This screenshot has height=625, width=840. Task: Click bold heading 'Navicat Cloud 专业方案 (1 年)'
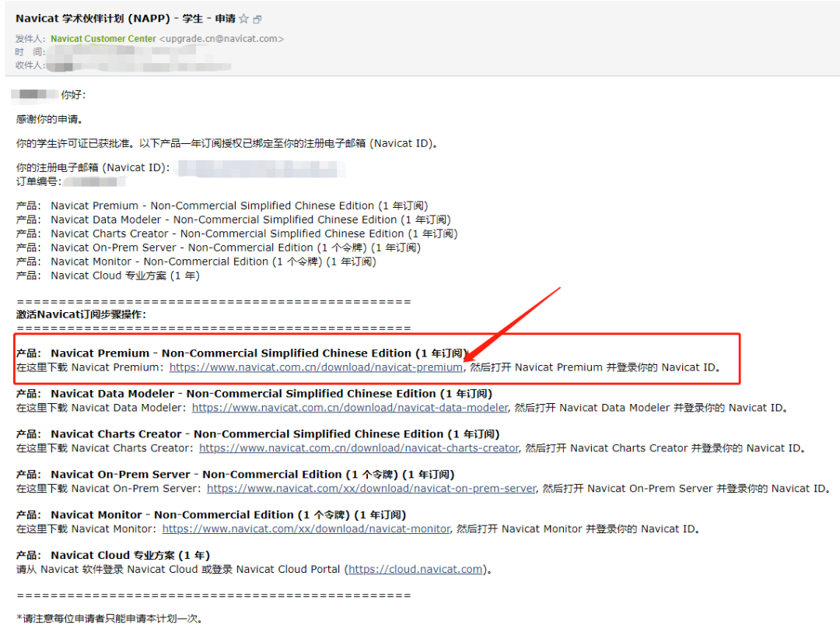(x=113, y=555)
